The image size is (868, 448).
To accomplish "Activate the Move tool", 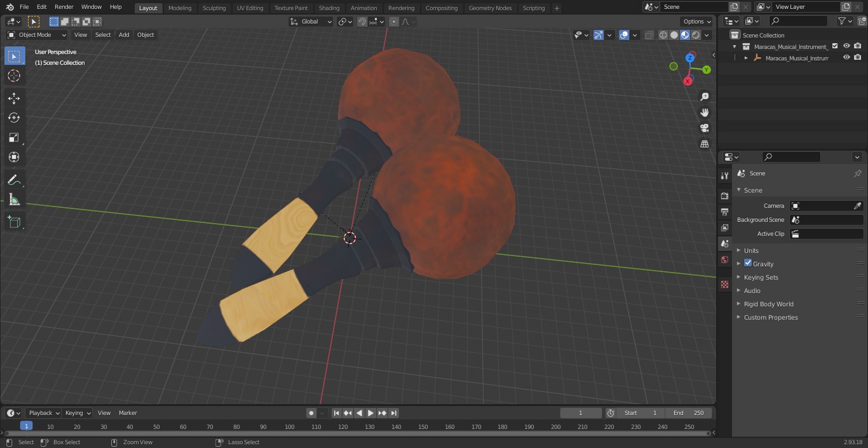I will (14, 98).
